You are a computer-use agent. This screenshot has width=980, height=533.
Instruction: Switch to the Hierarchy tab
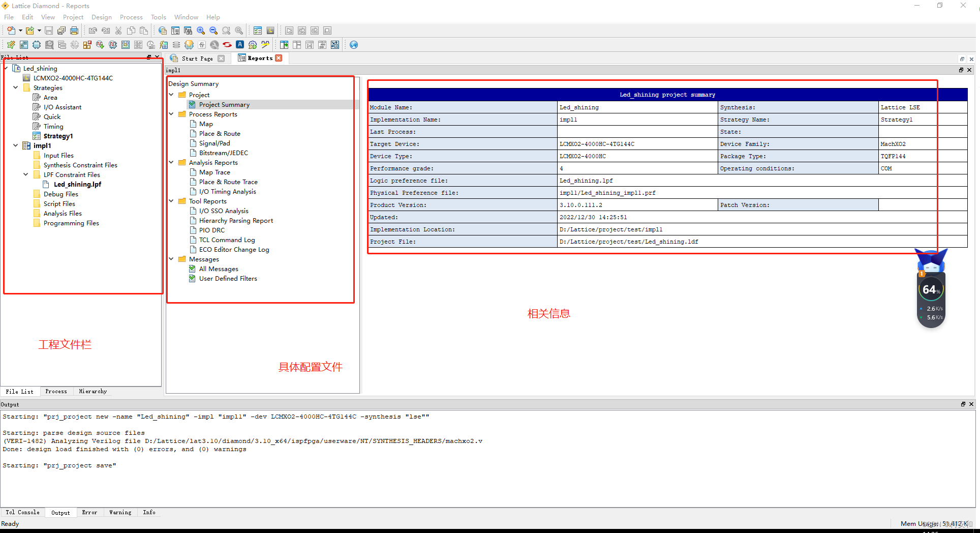[x=93, y=391]
